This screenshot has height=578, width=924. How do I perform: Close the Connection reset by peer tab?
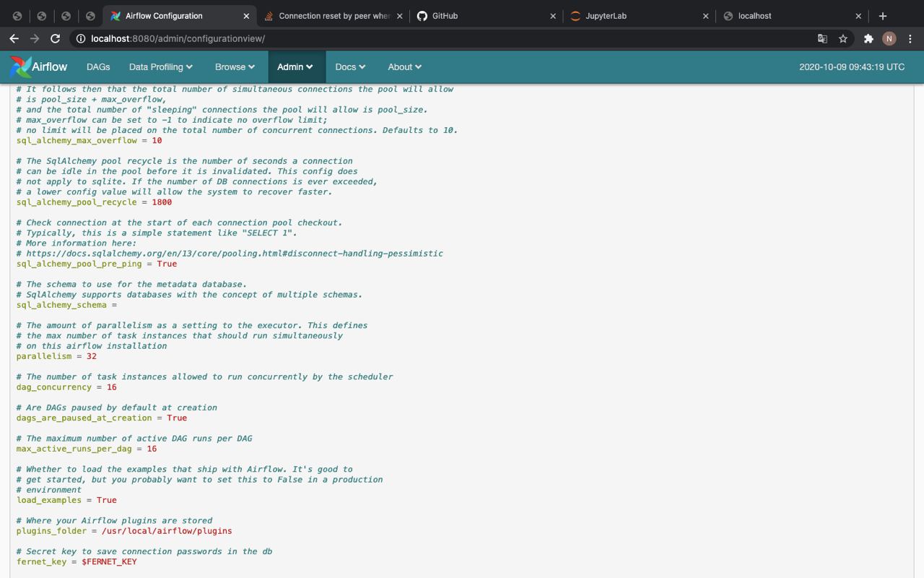(x=400, y=16)
